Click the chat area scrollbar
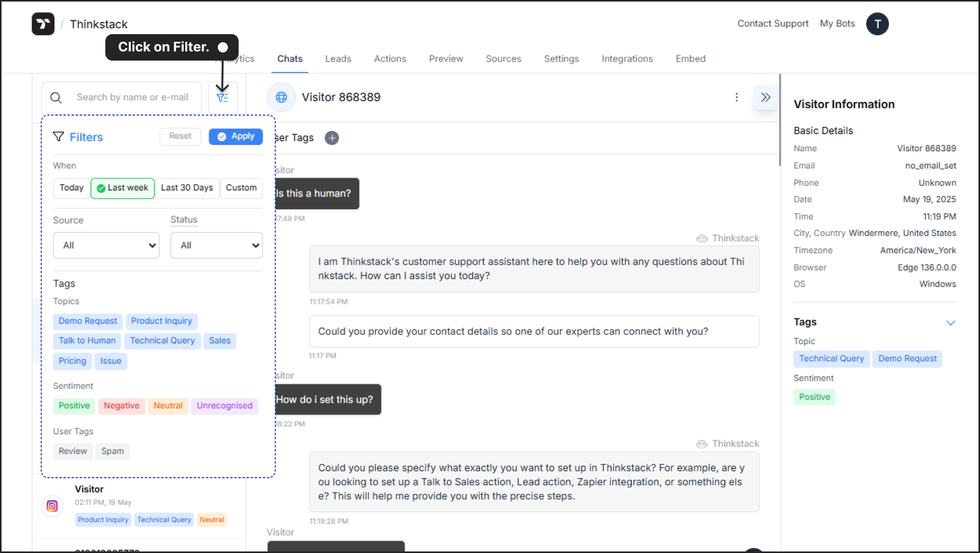Viewport: 980px width, 553px height. pos(780,120)
